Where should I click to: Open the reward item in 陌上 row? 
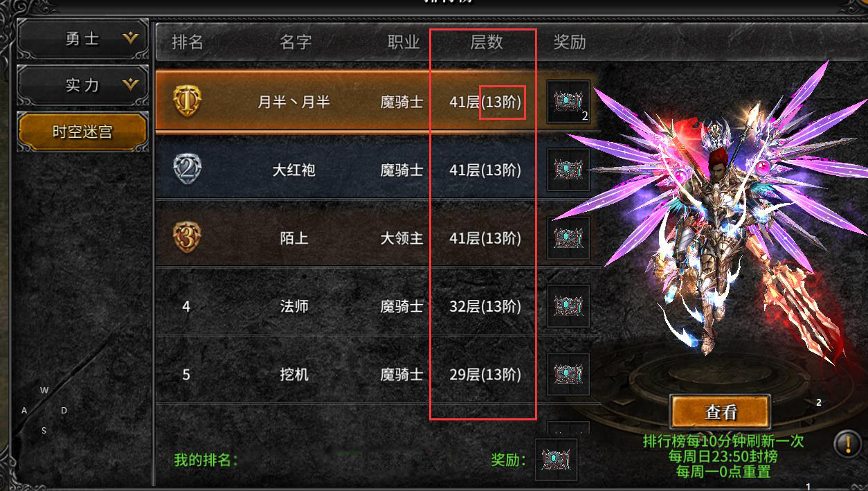click(568, 238)
